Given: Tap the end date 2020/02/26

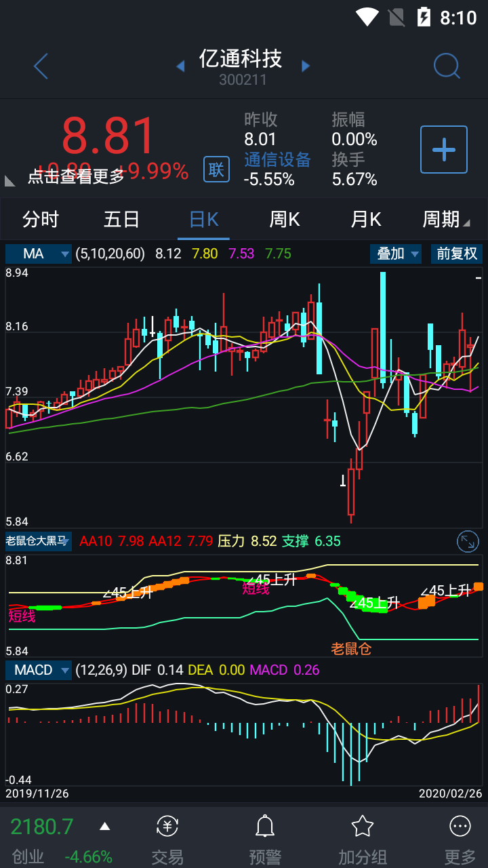Looking at the screenshot, I should [450, 793].
